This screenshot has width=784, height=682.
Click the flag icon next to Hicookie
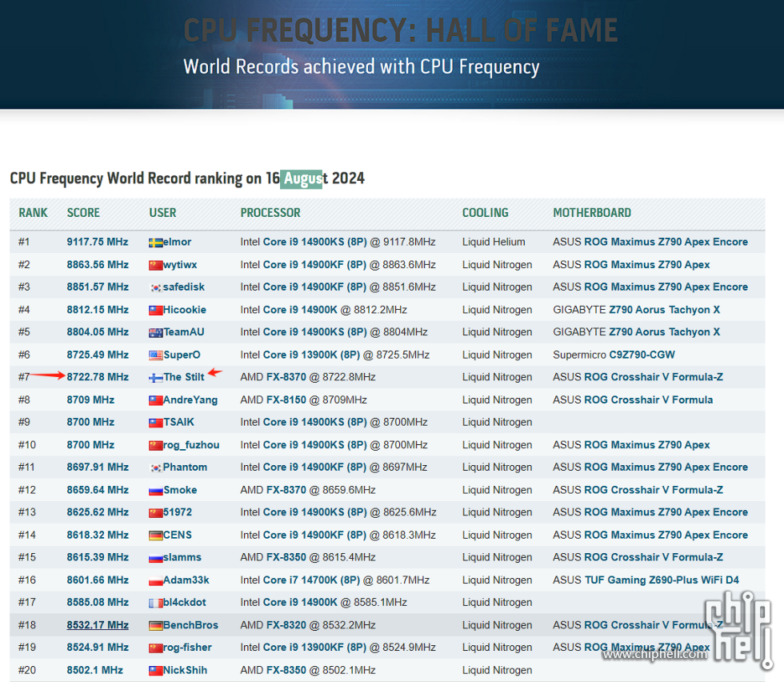click(x=155, y=311)
